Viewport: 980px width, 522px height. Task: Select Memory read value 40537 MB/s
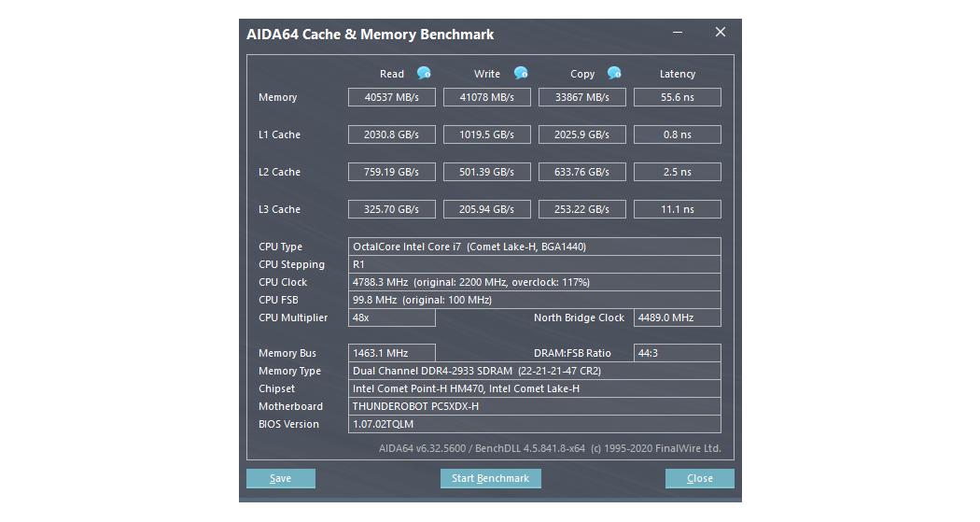(392, 97)
